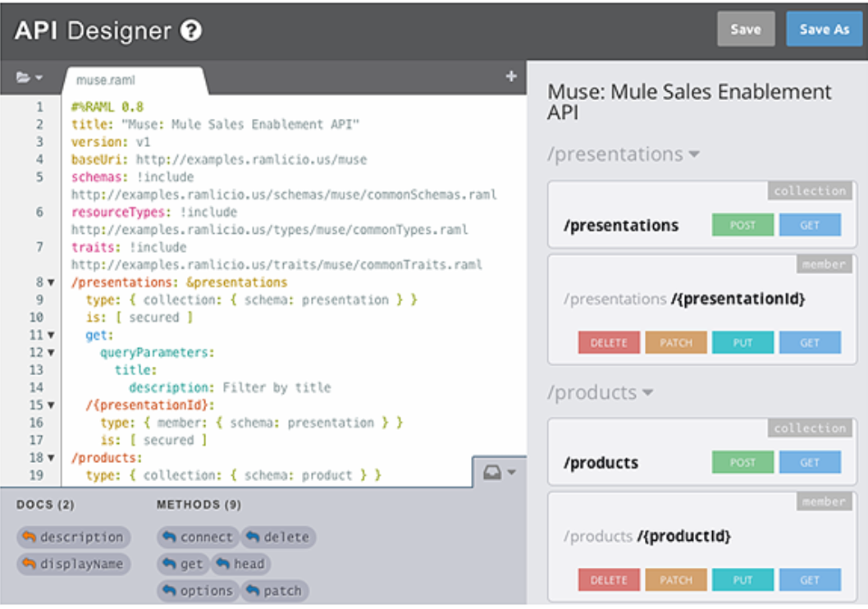
Task: Click the member tag on /{presentationId} card
Action: point(825,264)
